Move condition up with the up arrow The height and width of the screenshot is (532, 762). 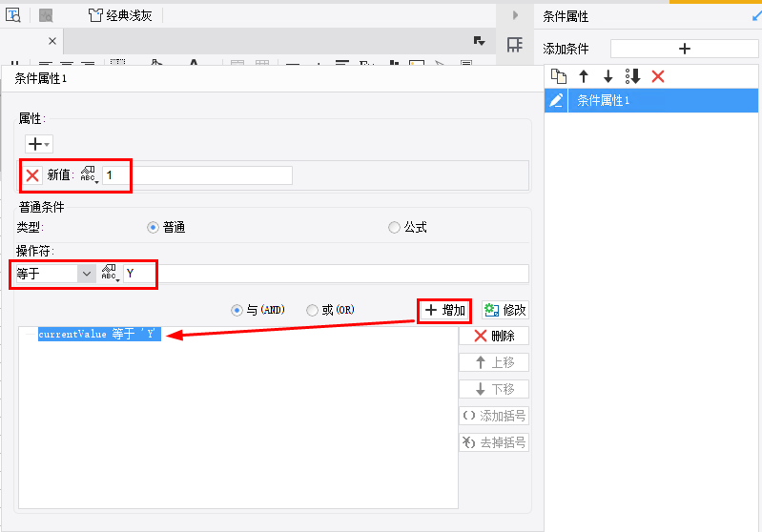click(x=584, y=76)
